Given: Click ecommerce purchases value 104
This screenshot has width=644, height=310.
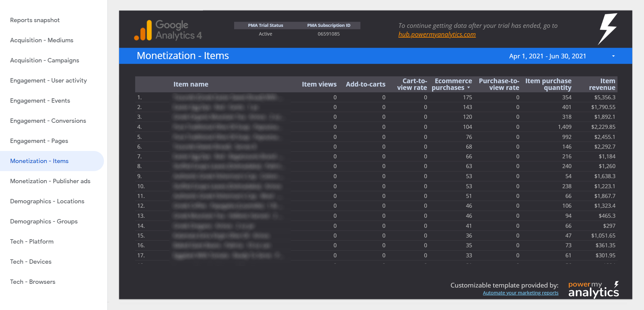Looking at the screenshot, I should click(467, 127).
